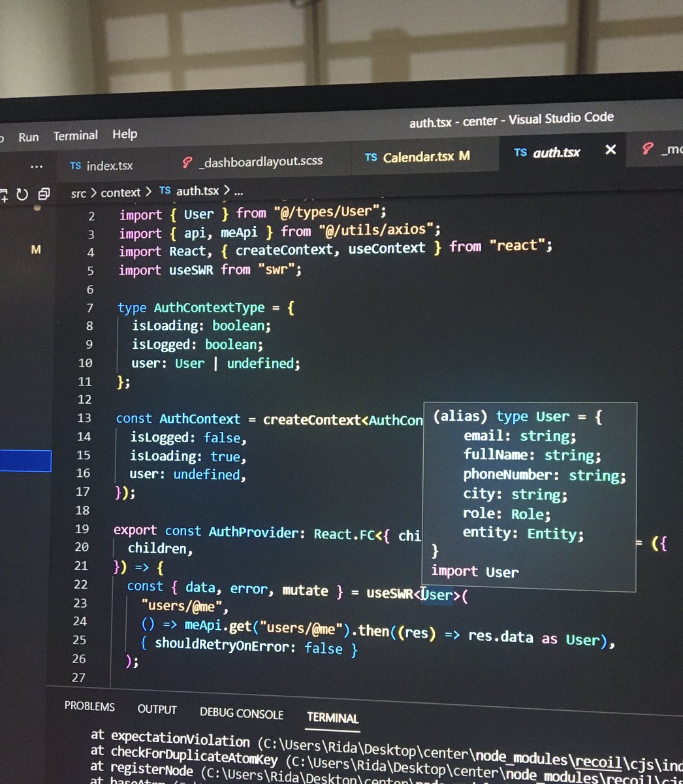This screenshot has height=784, width=683.
Task: Open the DEBUG CONSOLE panel tab
Action: pos(242,713)
